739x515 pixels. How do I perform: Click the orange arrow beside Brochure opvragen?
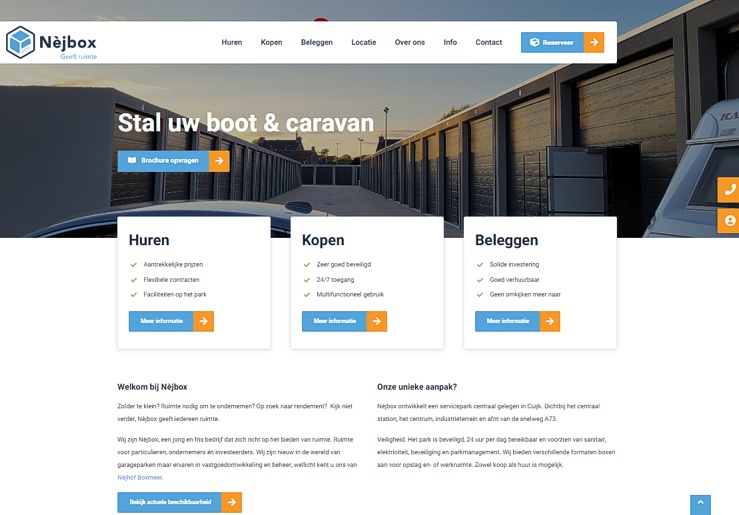point(219,161)
